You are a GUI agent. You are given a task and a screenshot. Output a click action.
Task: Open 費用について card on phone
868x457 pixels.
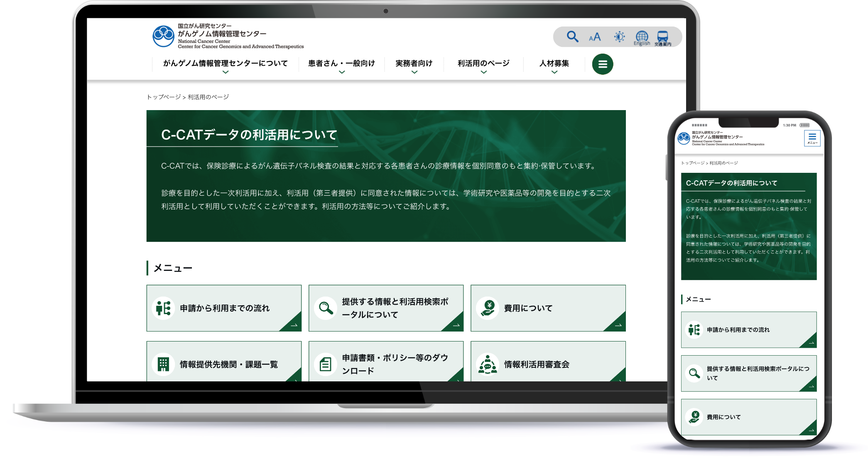[x=749, y=417]
